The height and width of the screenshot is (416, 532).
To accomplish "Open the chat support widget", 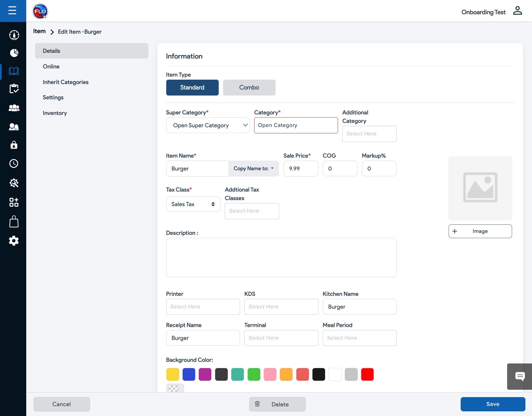I will pyautogui.click(x=520, y=376).
